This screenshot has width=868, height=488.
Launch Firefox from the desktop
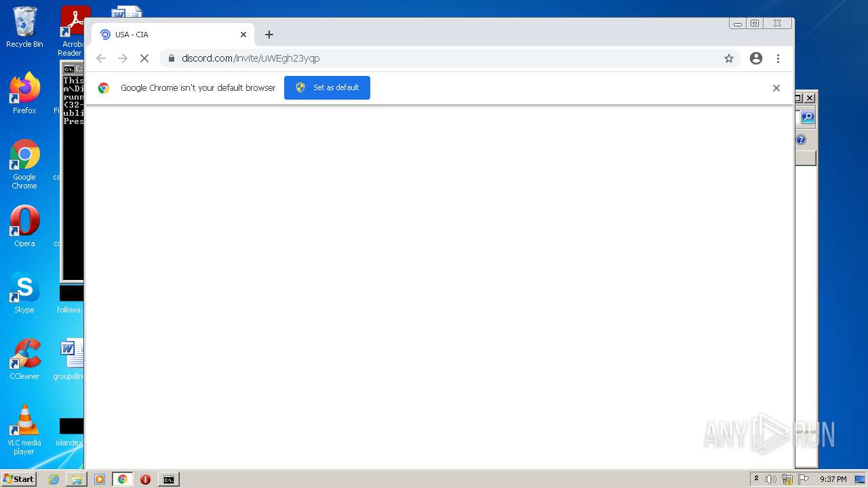[24, 93]
